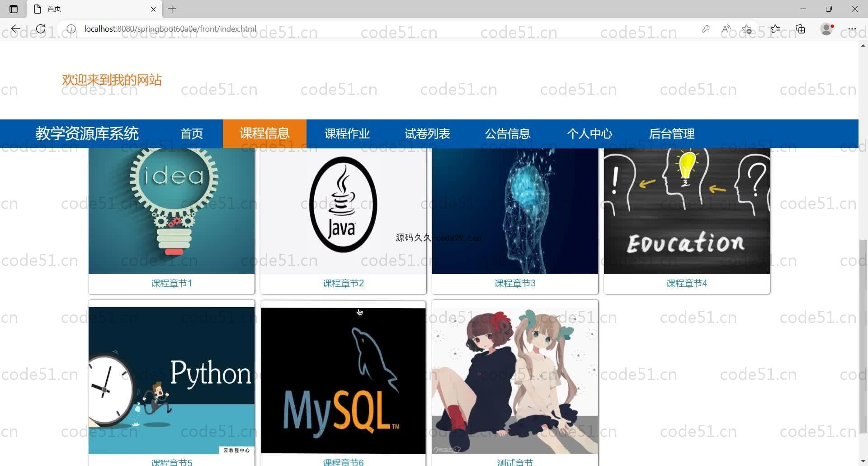Click the 课程章节5 link
The height and width of the screenshot is (466, 868).
(171, 462)
